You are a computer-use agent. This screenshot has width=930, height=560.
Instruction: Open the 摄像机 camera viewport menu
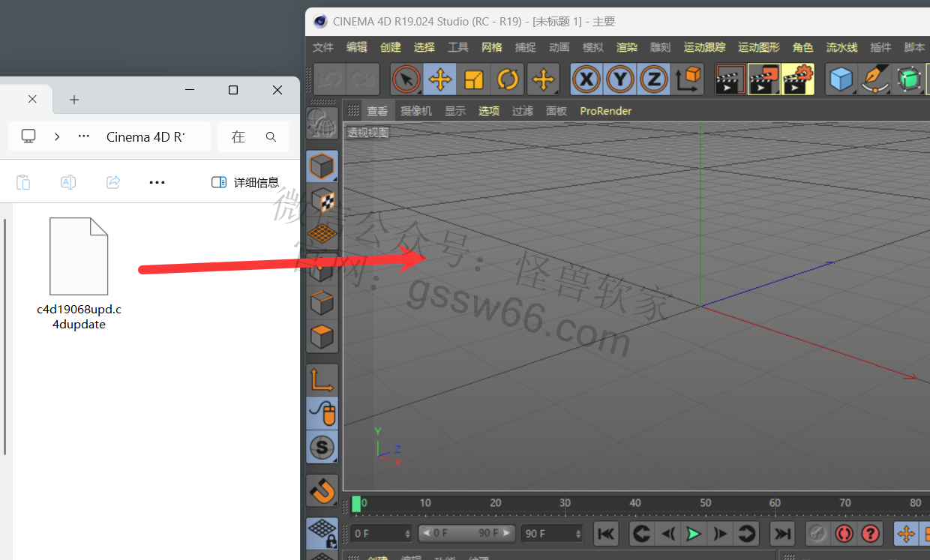pos(415,111)
